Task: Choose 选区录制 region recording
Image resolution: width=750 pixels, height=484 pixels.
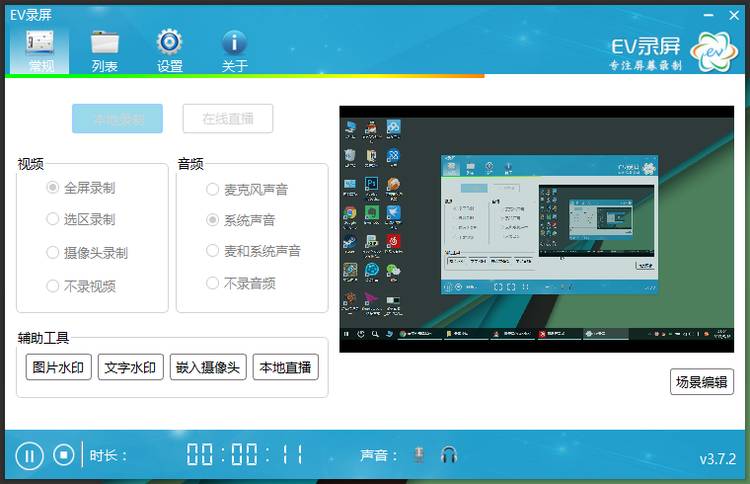Action: click(x=81, y=219)
